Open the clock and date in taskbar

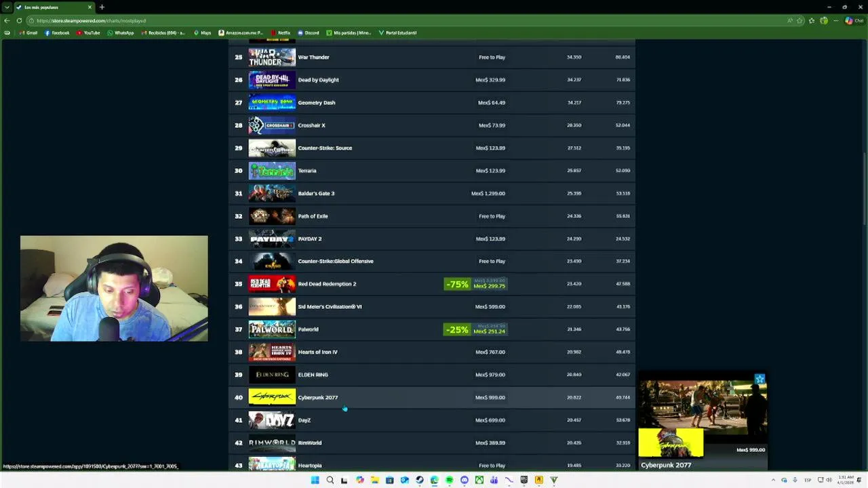point(846,480)
